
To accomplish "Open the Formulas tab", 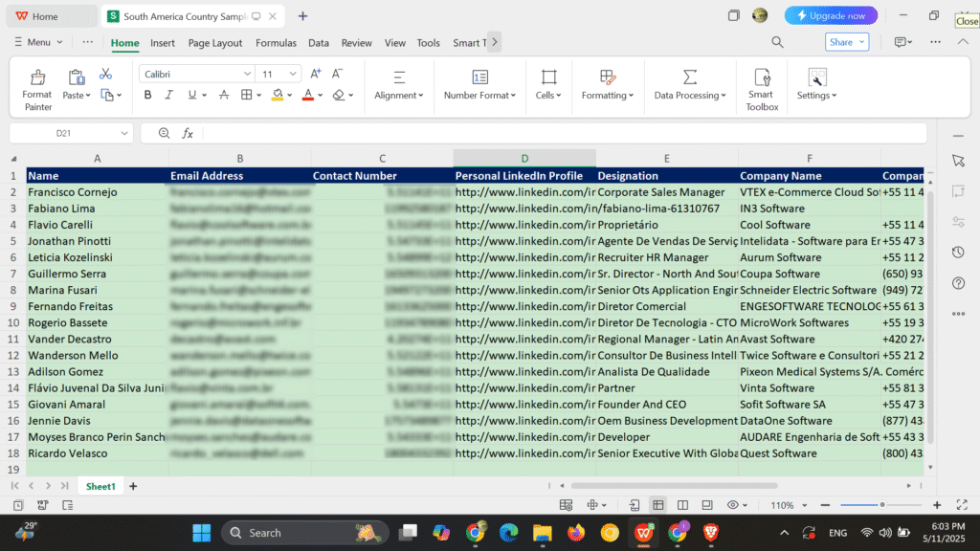I will [x=276, y=42].
